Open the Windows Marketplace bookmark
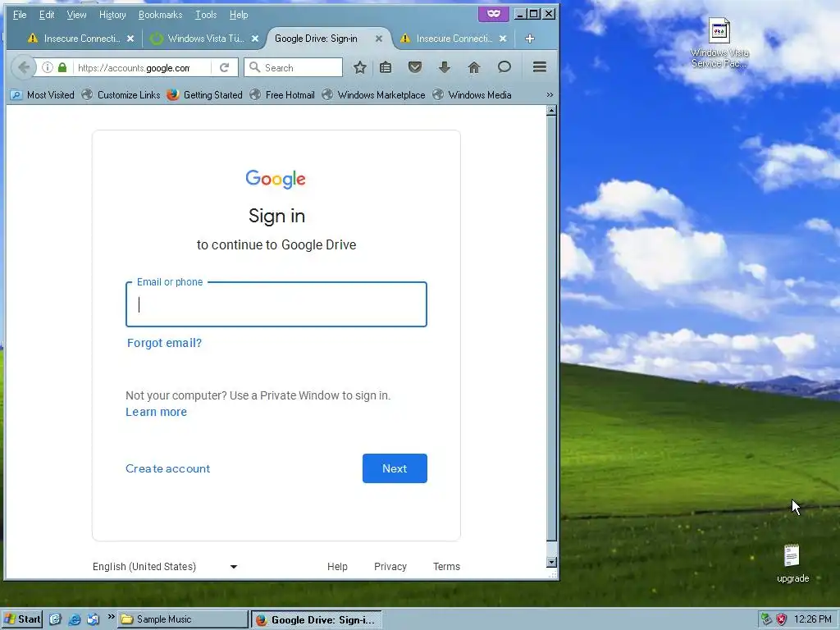The height and width of the screenshot is (630, 840). [373, 95]
